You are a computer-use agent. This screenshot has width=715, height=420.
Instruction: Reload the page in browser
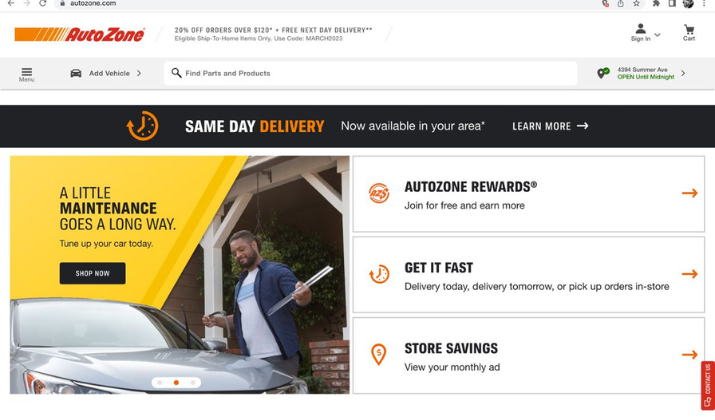pos(42,3)
